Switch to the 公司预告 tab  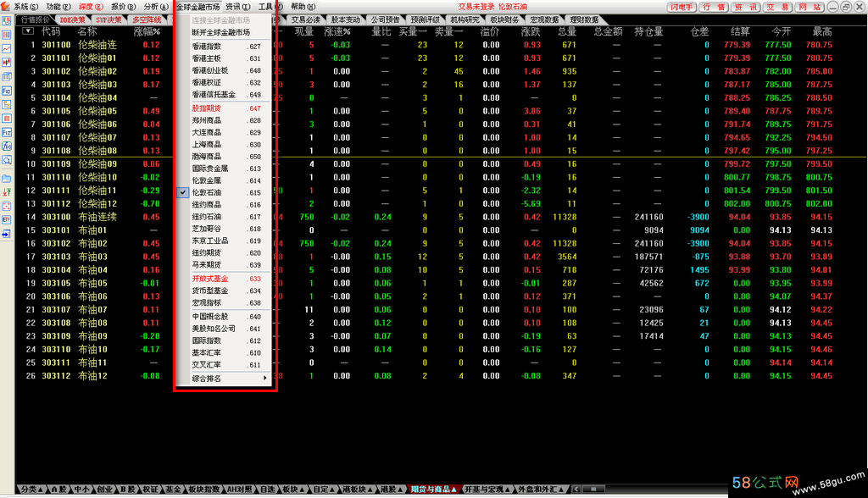click(386, 20)
